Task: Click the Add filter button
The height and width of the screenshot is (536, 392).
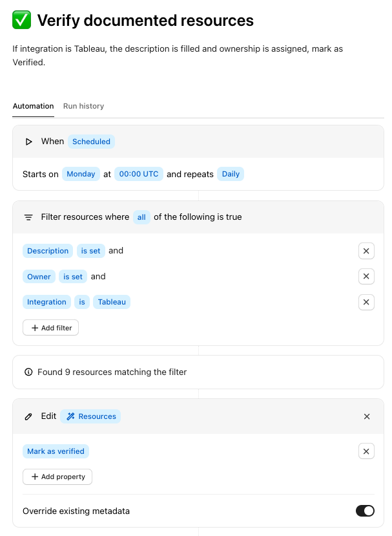Action: point(51,328)
